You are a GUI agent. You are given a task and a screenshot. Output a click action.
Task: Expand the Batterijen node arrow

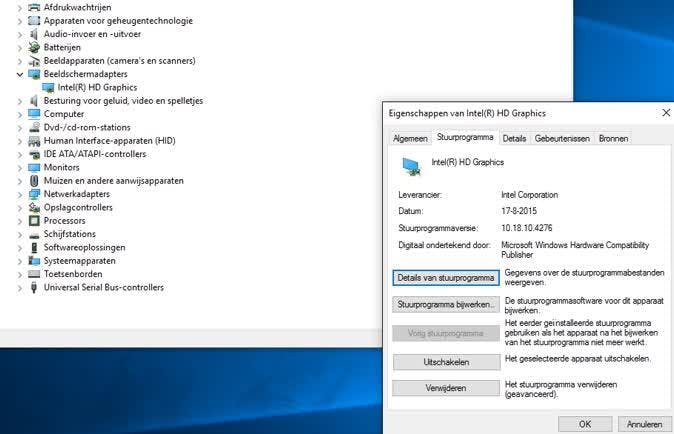coord(20,48)
